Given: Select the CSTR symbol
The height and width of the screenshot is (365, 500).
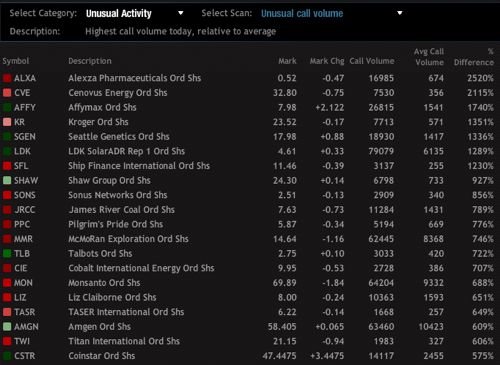Looking at the screenshot, I should 25,356.
